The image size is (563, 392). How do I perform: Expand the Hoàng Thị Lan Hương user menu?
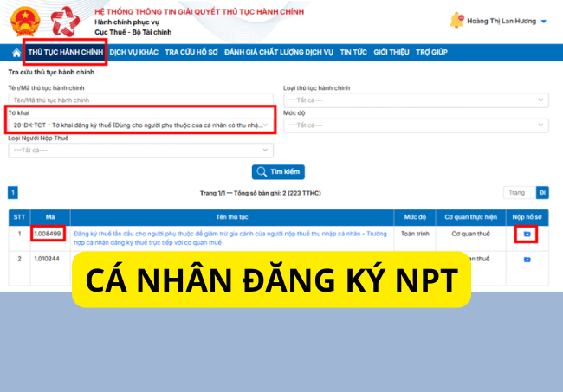[507, 21]
